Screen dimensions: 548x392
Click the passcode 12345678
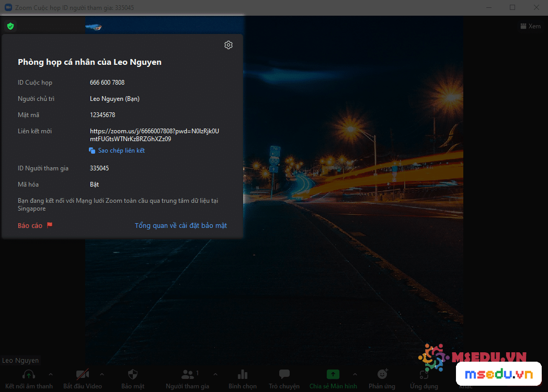coord(102,115)
